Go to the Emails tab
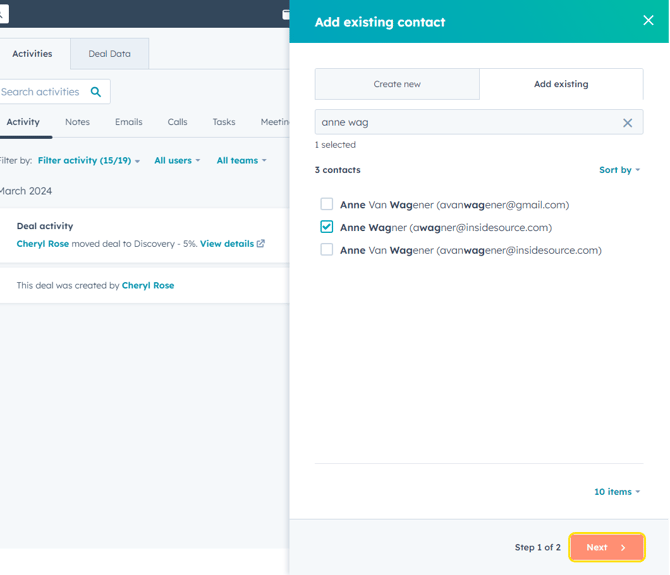The height and width of the screenshot is (575, 670). [x=128, y=122]
